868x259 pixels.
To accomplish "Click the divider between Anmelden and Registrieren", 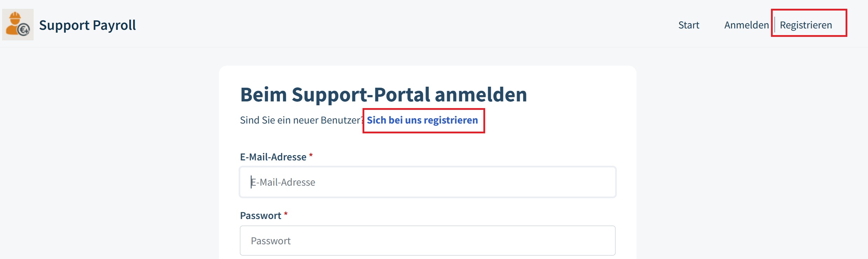I will tap(774, 25).
